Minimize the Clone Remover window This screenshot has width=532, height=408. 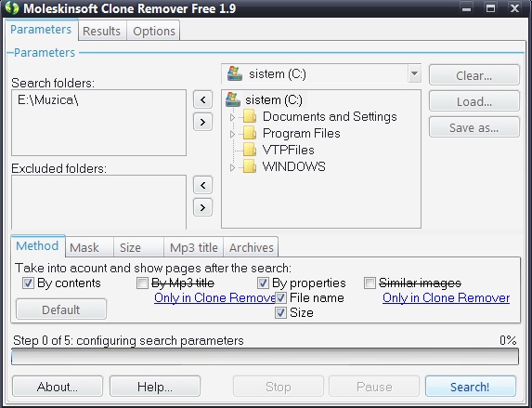point(466,7)
